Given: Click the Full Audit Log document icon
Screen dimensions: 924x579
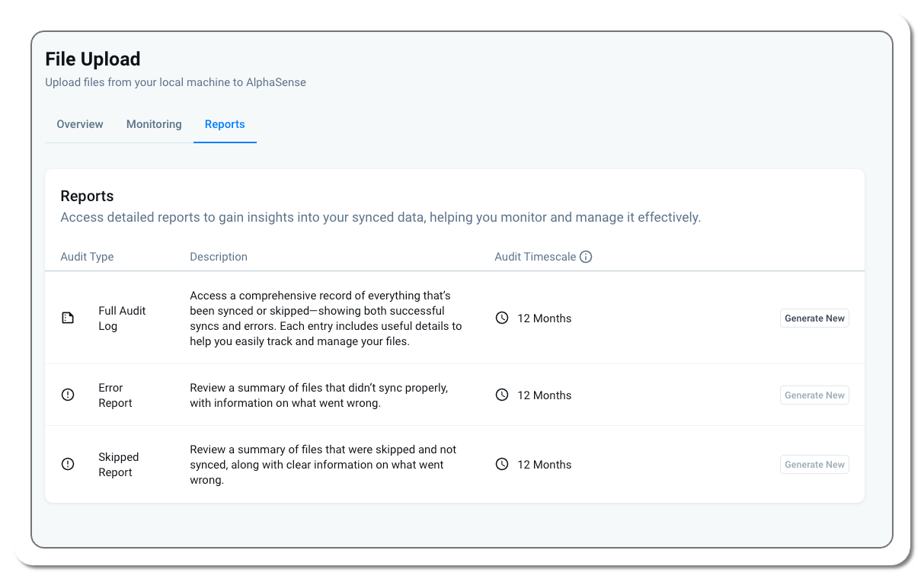Looking at the screenshot, I should 68,318.
